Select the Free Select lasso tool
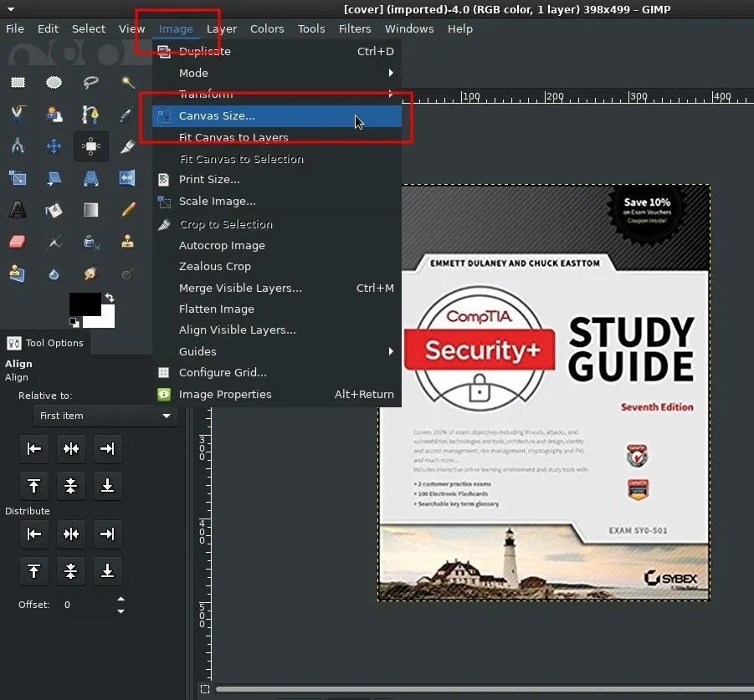Screen dimensions: 754x700 (91, 83)
